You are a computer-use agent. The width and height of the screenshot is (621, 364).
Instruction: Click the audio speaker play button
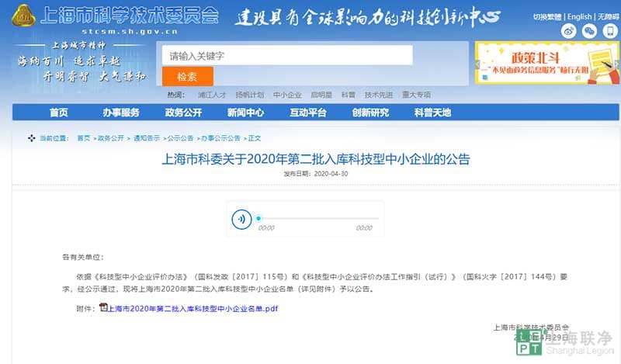coord(241,219)
